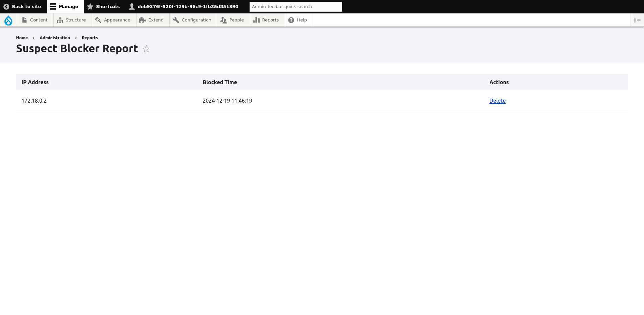Navigate to the Administration breadcrumb
This screenshot has width=644, height=315.
[55, 38]
